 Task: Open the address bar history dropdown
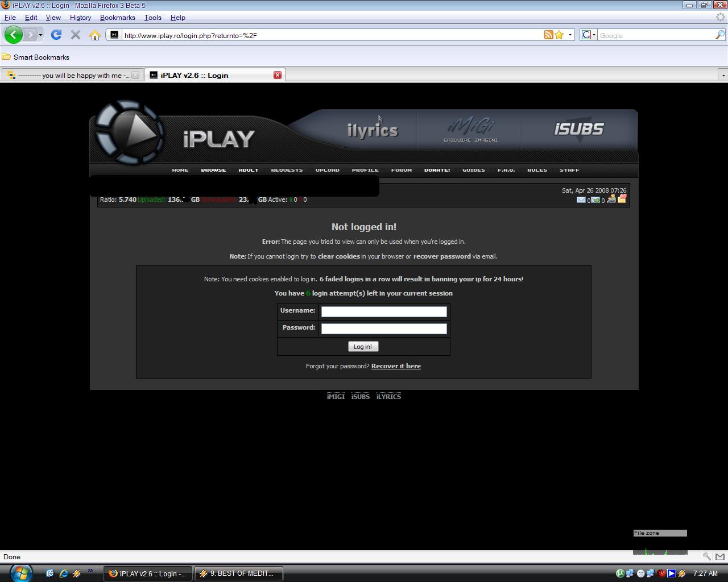[x=570, y=35]
